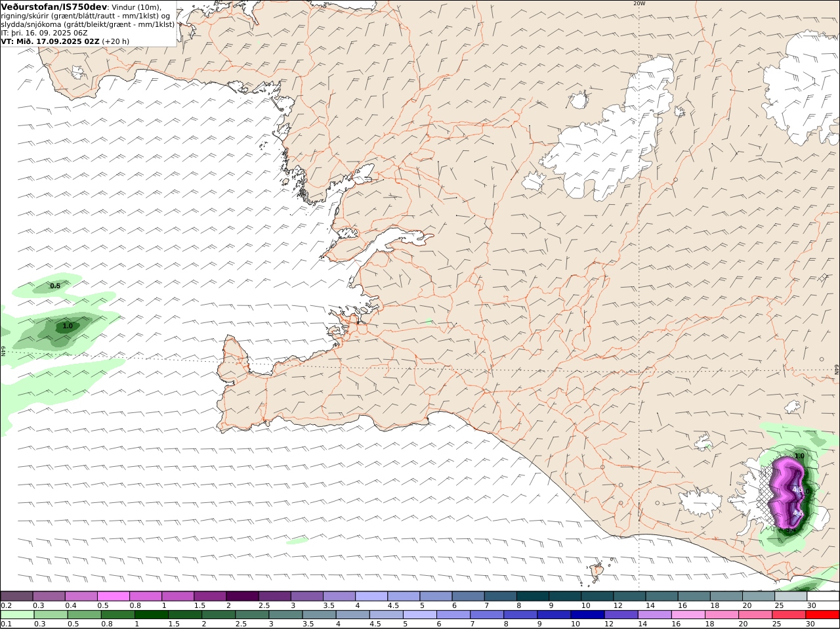
Task: Click the small island off the south coast
Action: pyautogui.click(x=597, y=570)
